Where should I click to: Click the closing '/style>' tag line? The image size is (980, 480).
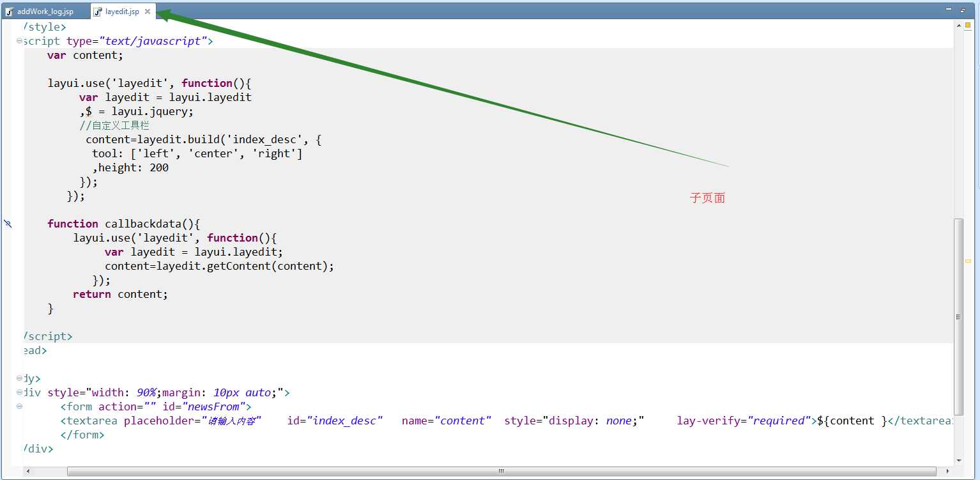click(45, 27)
